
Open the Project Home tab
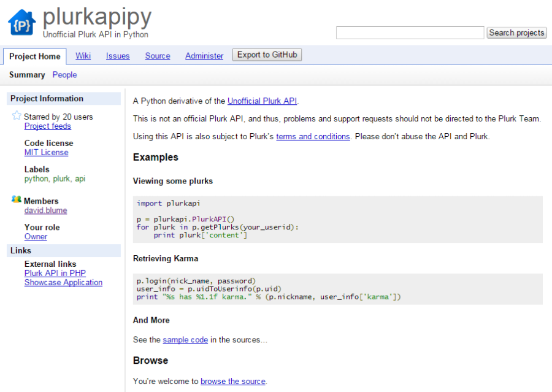35,56
